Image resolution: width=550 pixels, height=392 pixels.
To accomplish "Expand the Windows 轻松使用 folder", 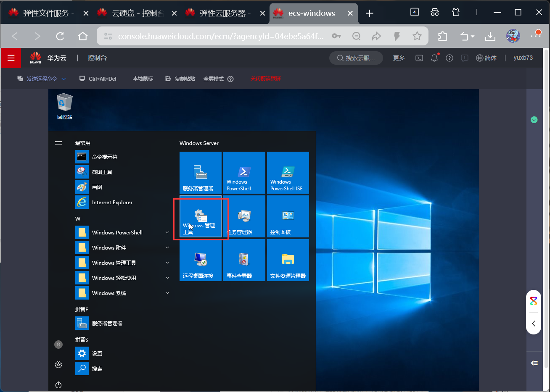I will 122,278.
